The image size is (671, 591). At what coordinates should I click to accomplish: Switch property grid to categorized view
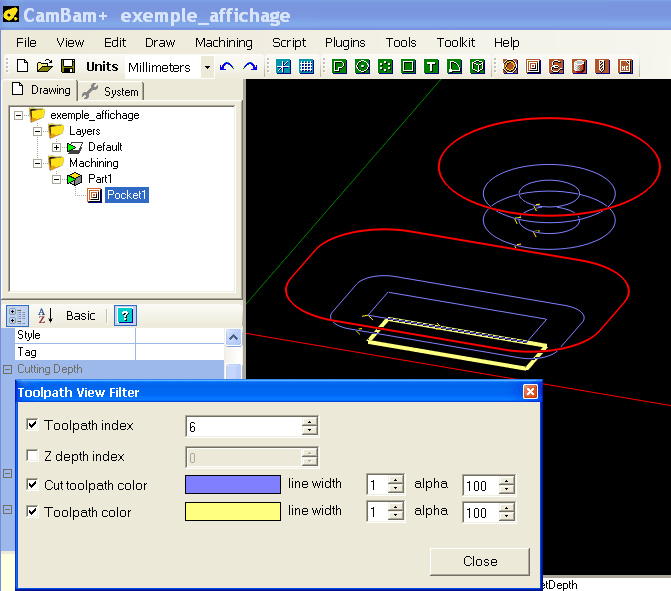(x=18, y=316)
